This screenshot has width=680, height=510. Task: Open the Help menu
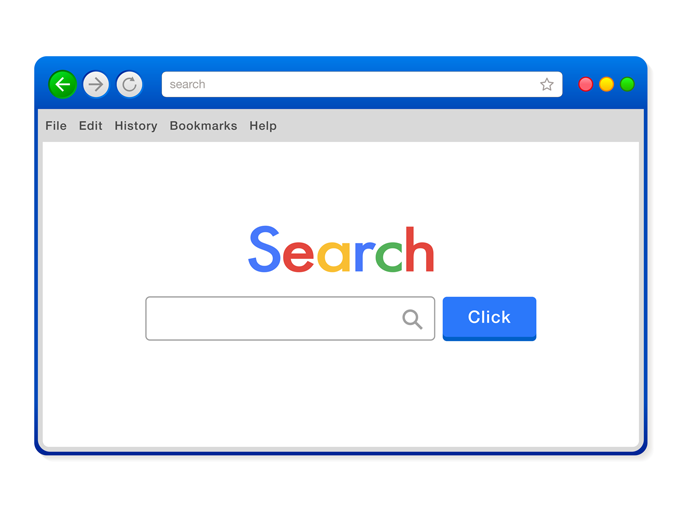tap(263, 126)
